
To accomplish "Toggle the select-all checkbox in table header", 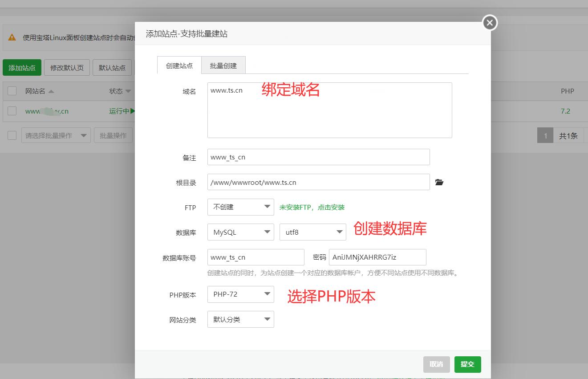I will [12, 91].
